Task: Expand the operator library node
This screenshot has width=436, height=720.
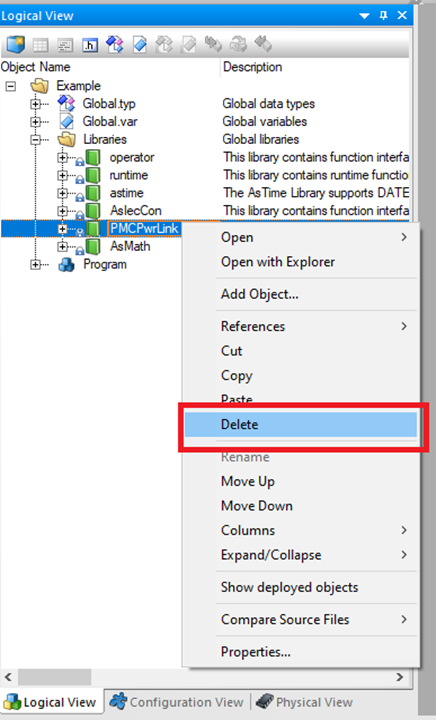Action: pyautogui.click(x=63, y=158)
